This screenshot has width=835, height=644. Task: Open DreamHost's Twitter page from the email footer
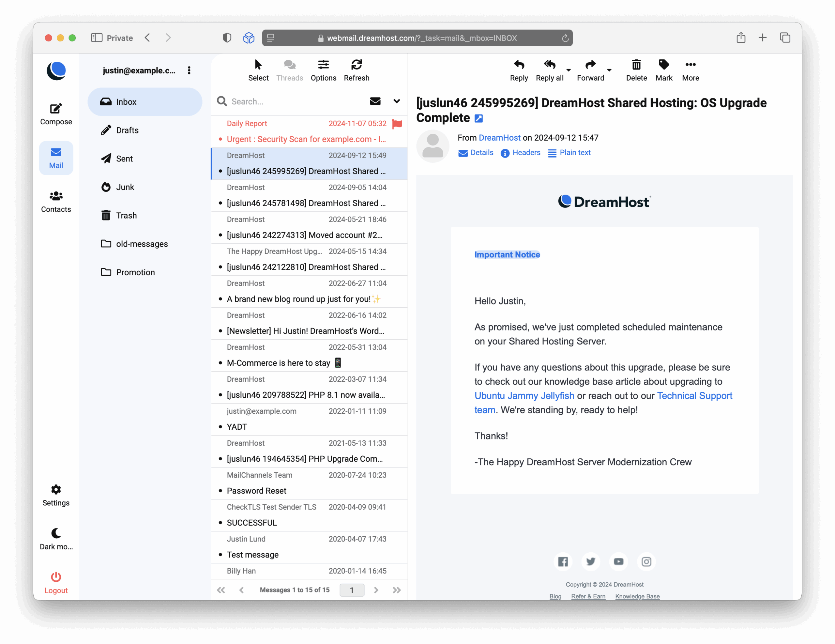[x=590, y=561]
